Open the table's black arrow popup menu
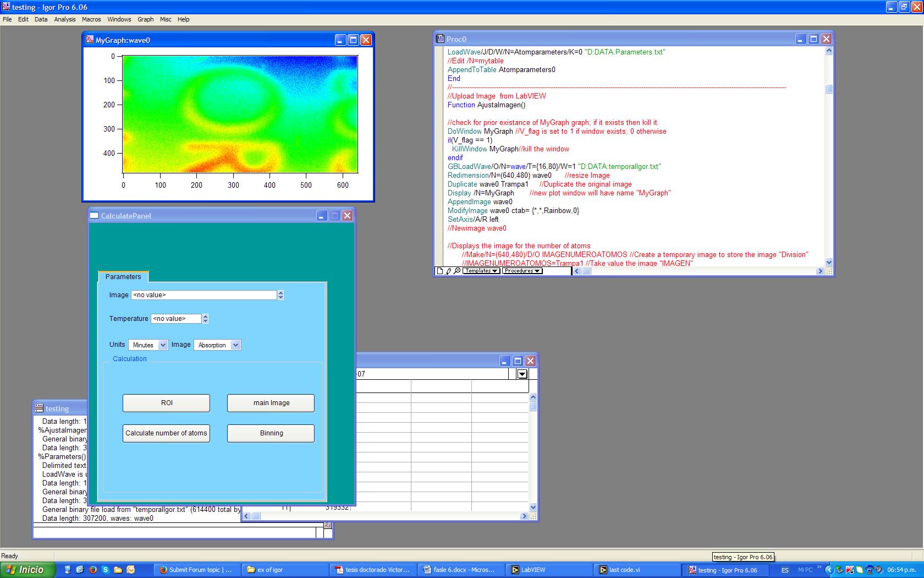Viewport: 924px width, 578px height. click(522, 374)
